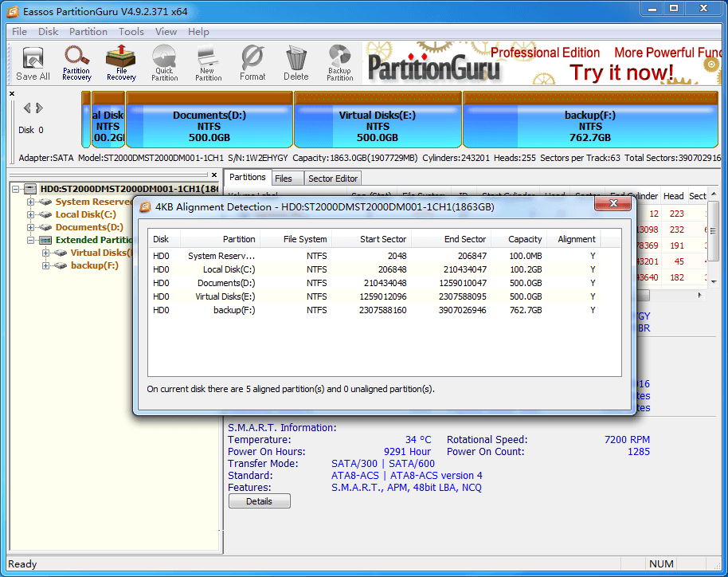Sort by Alignment column header
The height and width of the screenshot is (577, 728).
tap(573, 239)
